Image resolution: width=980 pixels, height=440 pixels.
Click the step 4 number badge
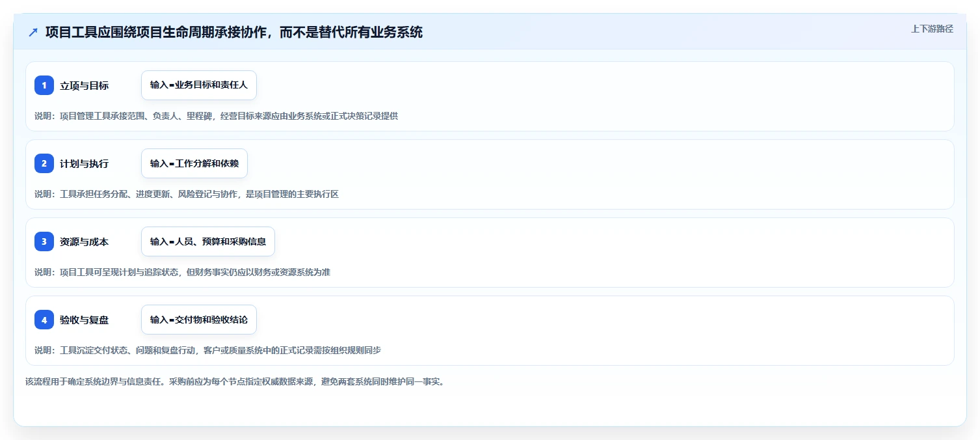(44, 320)
